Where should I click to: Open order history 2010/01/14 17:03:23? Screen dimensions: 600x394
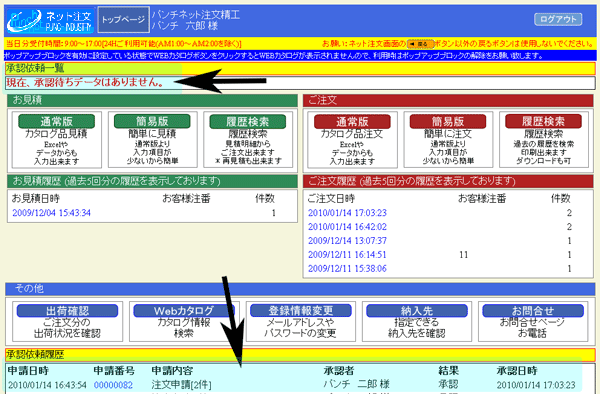tap(347, 213)
